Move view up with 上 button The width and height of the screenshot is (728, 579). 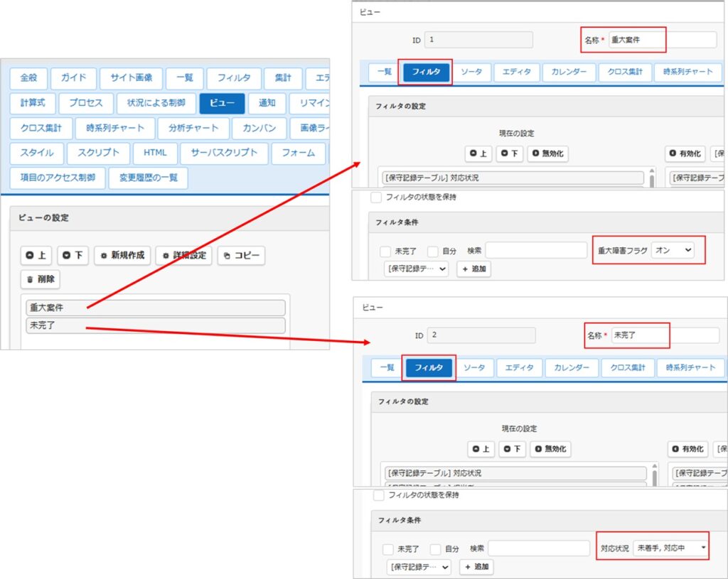click(x=36, y=256)
